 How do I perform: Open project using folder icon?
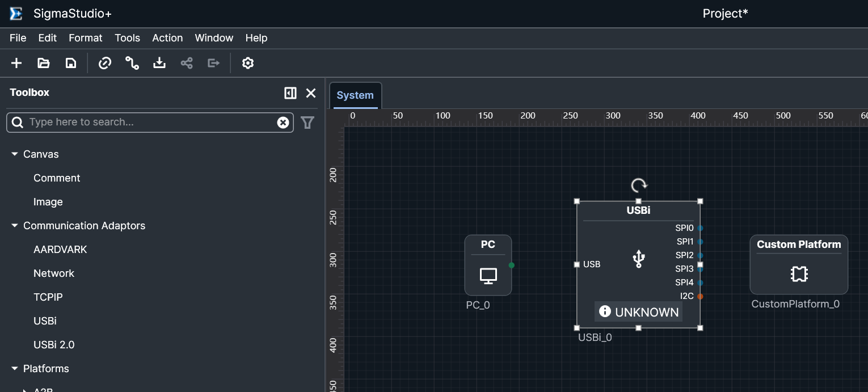click(x=44, y=63)
